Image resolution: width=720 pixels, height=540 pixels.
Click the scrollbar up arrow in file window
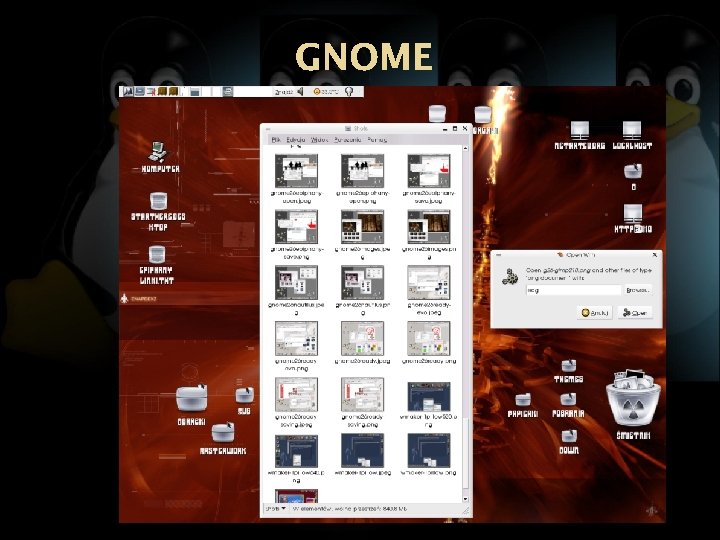coord(465,149)
